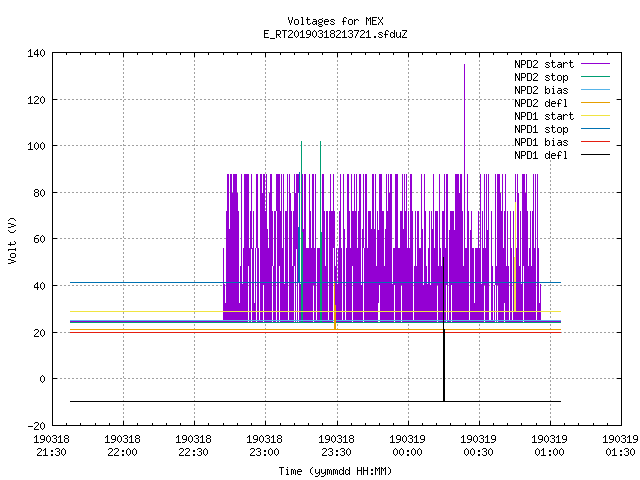Screen dimensions: 640x480
Task: Click the y-axis tick value 80
Action: [x=39, y=193]
